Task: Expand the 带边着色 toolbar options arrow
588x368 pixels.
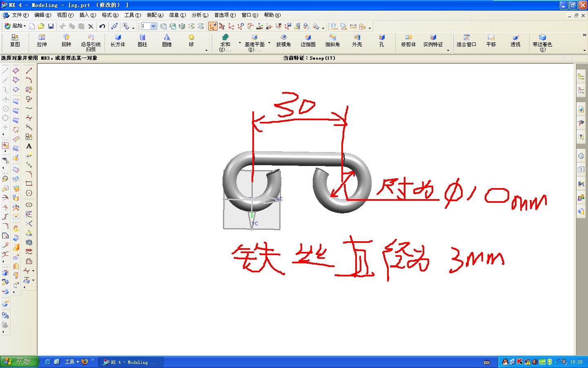Action: coord(585,50)
